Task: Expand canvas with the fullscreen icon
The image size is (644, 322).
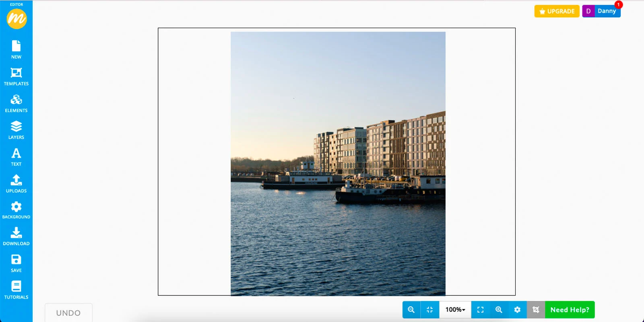Action: click(x=480, y=310)
